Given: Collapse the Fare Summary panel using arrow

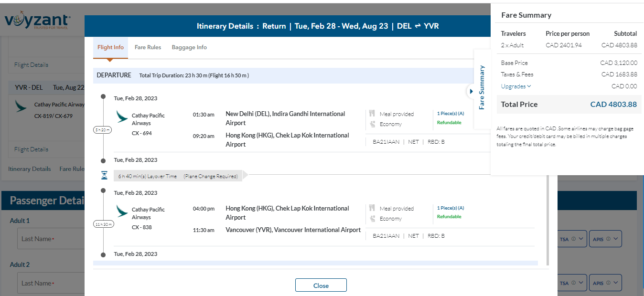Looking at the screenshot, I should [471, 91].
